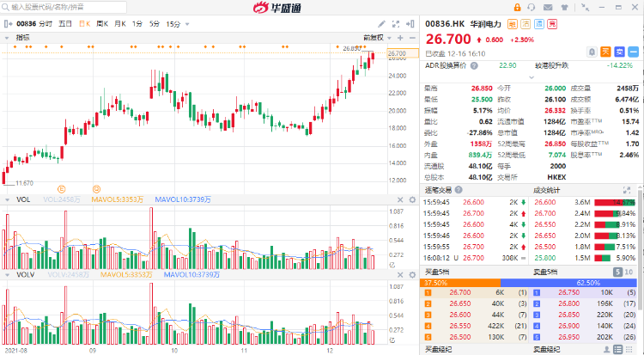Click 52周最高 value 26.850
Screen dimensions: 644x355
(x=555, y=144)
